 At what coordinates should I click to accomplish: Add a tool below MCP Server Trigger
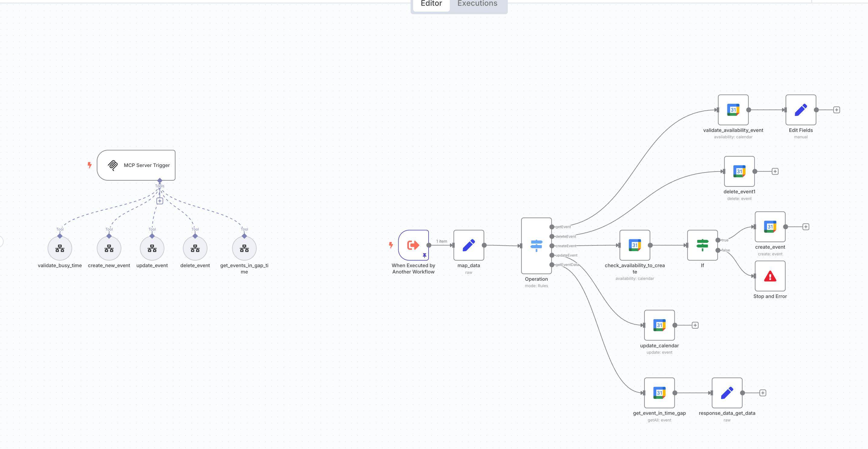coord(160,201)
